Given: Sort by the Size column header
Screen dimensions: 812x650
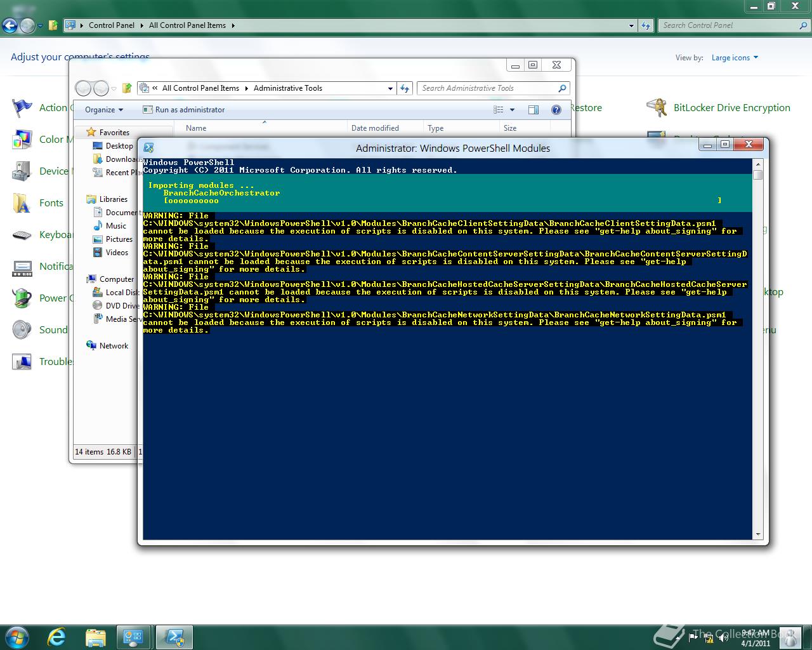Looking at the screenshot, I should [x=510, y=128].
